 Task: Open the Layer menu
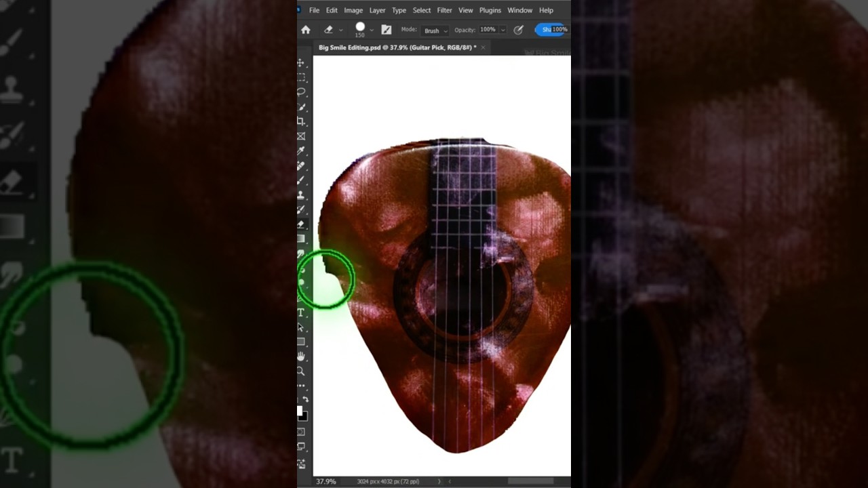(378, 10)
